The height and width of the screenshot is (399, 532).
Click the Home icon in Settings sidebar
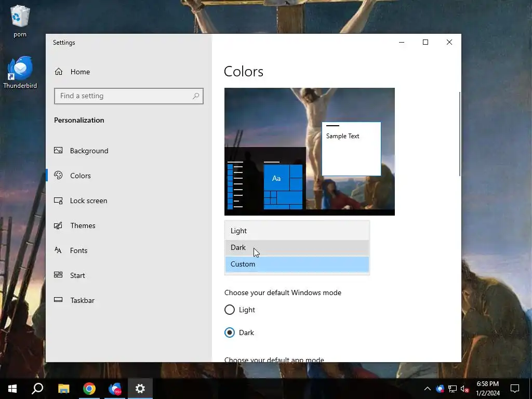coord(59,72)
